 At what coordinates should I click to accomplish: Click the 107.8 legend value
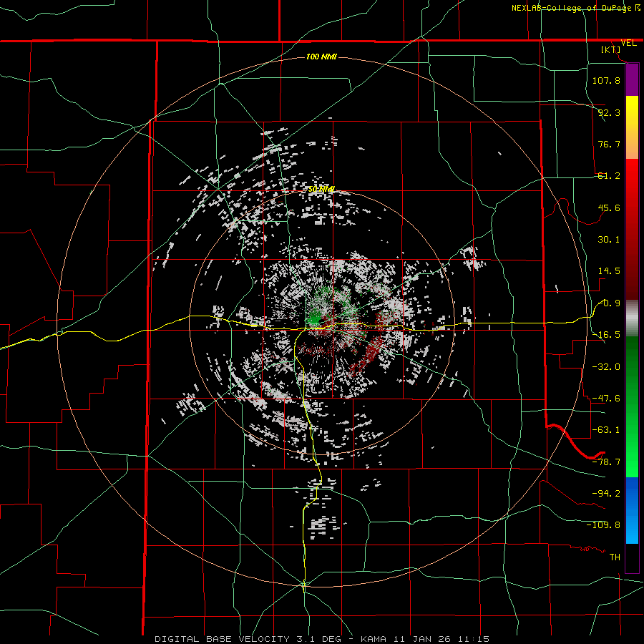606,80
